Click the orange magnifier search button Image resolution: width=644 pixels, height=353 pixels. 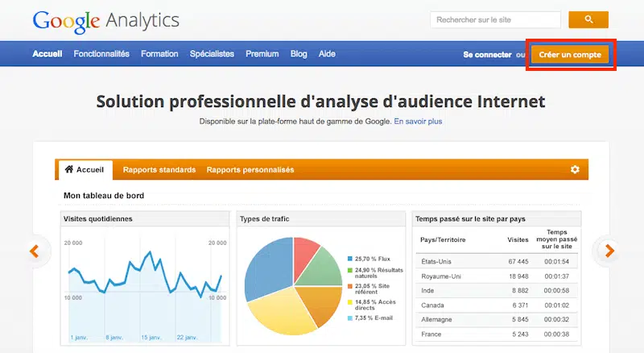[588, 19]
